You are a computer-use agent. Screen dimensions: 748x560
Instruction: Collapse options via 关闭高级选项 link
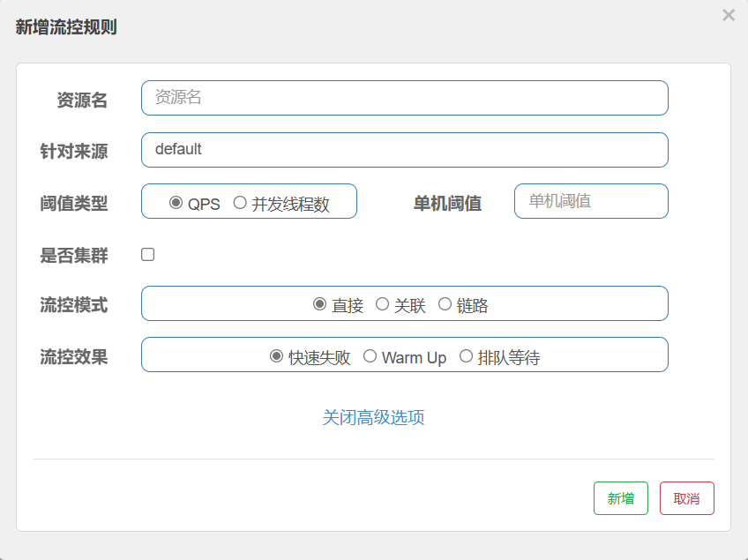[x=374, y=417]
